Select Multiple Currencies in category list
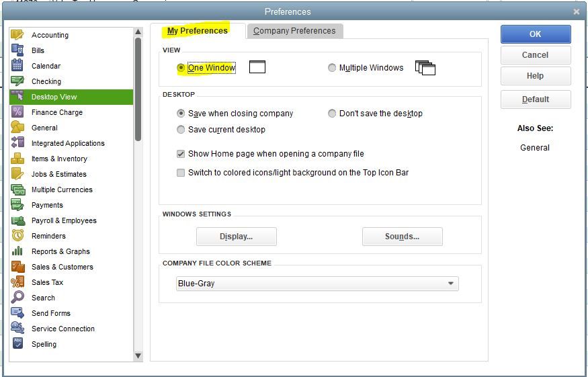Screen dimensions: 588x377 tap(71, 190)
